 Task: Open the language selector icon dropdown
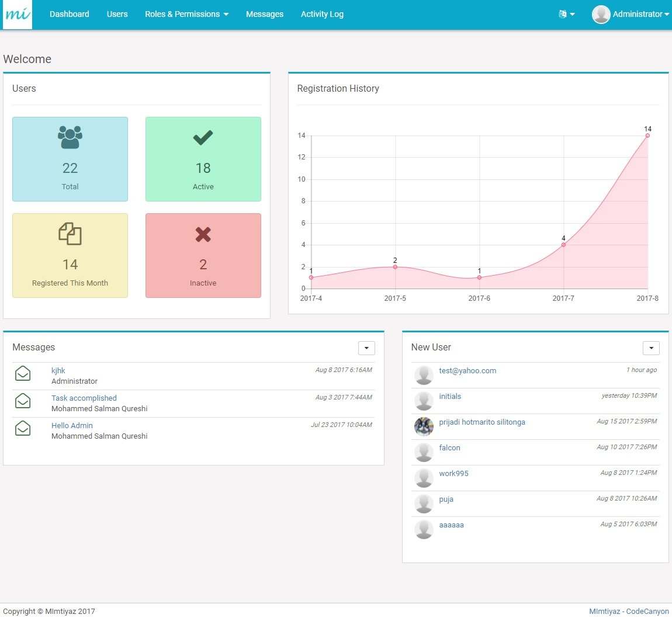[x=567, y=14]
